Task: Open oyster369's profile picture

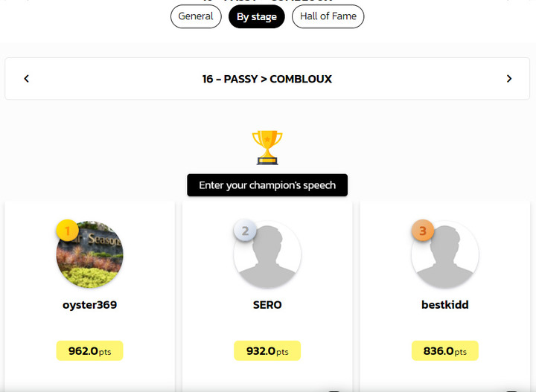Action: point(89,254)
